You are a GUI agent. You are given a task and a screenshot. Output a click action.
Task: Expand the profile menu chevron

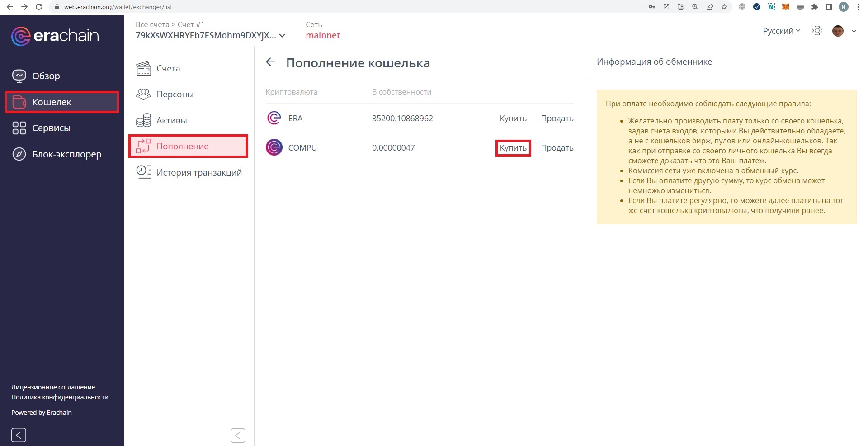[854, 31]
